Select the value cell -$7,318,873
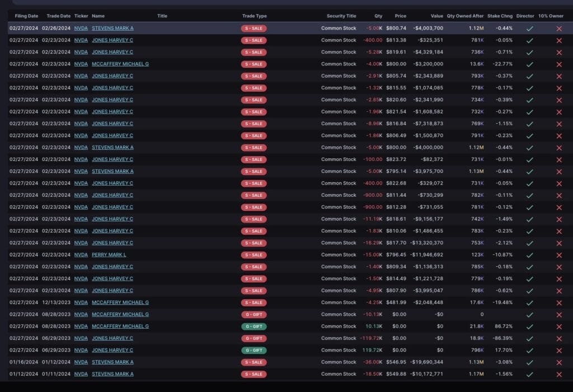The image size is (573, 392). point(428,124)
